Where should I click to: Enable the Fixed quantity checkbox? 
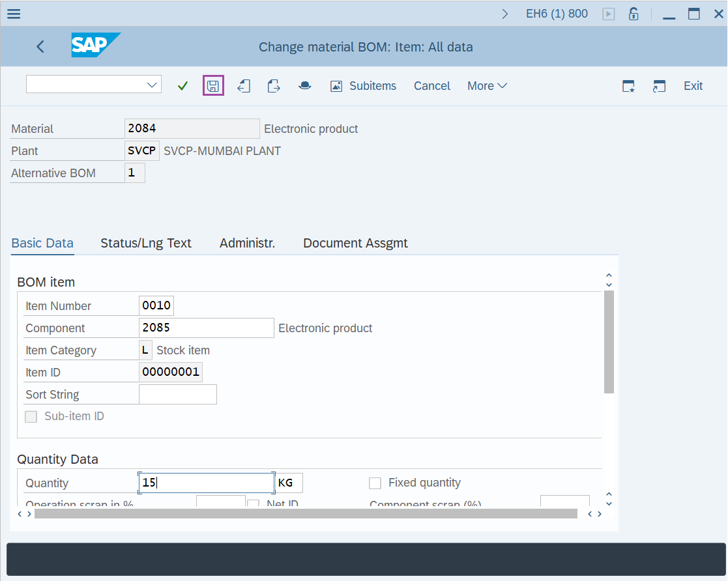pyautogui.click(x=375, y=483)
